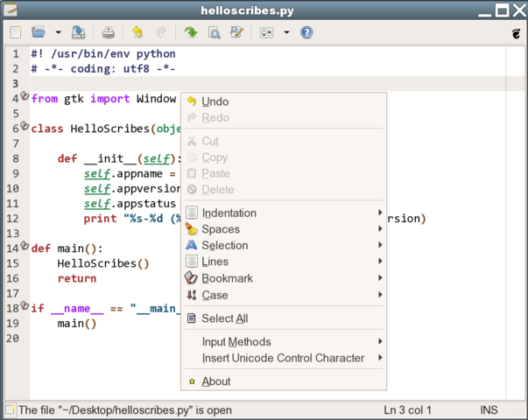Image resolution: width=528 pixels, height=420 pixels.
Task: Expand the dropdown arrow beside Preferences icon
Action: [x=286, y=32]
